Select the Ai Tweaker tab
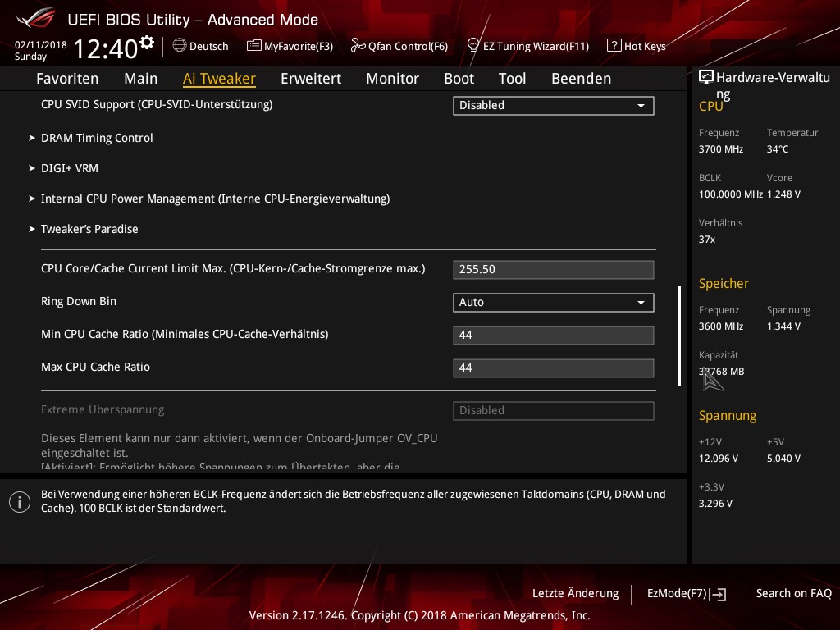This screenshot has width=840, height=630. coord(219,79)
